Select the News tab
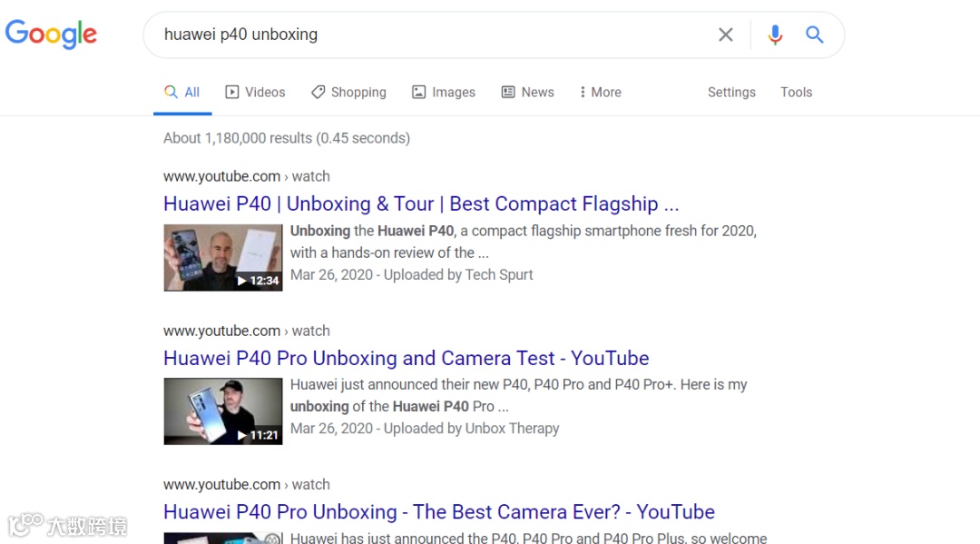 coord(527,92)
